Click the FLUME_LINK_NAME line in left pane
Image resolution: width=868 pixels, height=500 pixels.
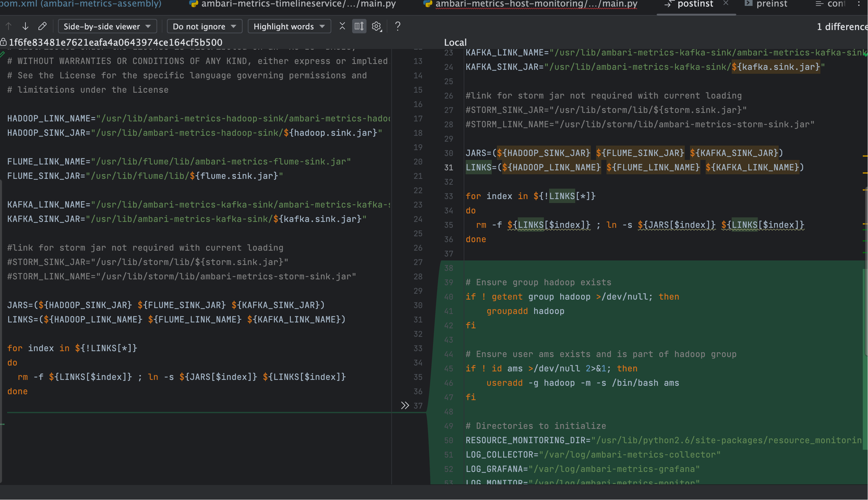pyautogui.click(x=179, y=162)
